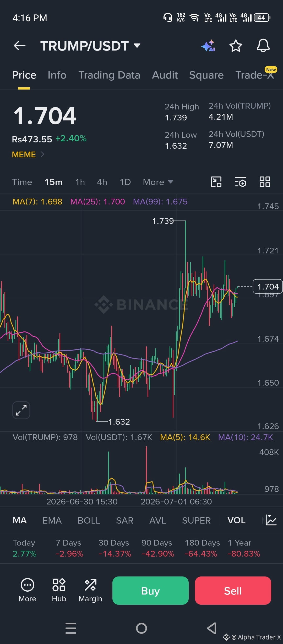Screen dimensions: 283x644
Task: Expand chart to fullscreen
Action: point(21,410)
